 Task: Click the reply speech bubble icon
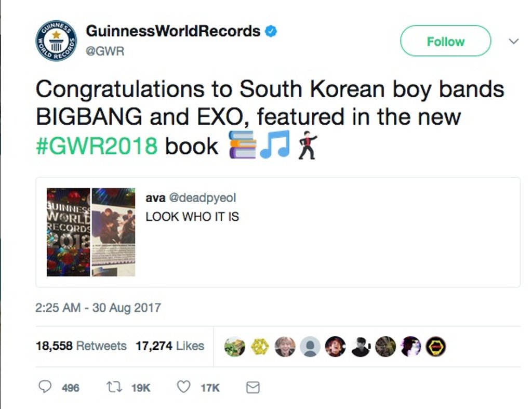(45, 387)
